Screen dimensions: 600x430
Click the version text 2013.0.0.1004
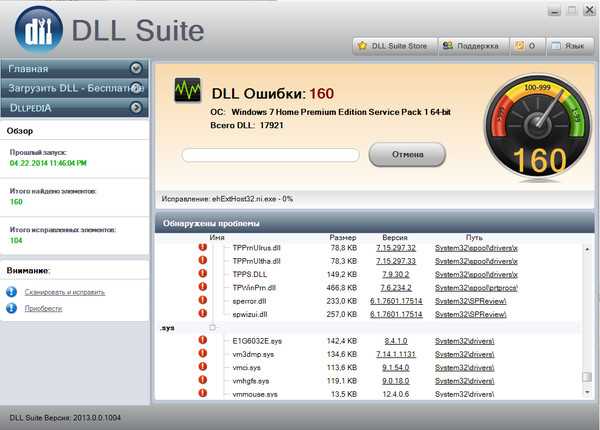tap(97, 418)
